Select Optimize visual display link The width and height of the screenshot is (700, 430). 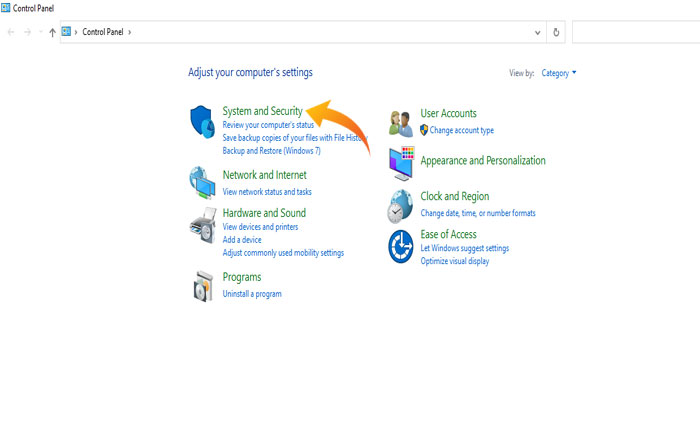pyautogui.click(x=455, y=261)
